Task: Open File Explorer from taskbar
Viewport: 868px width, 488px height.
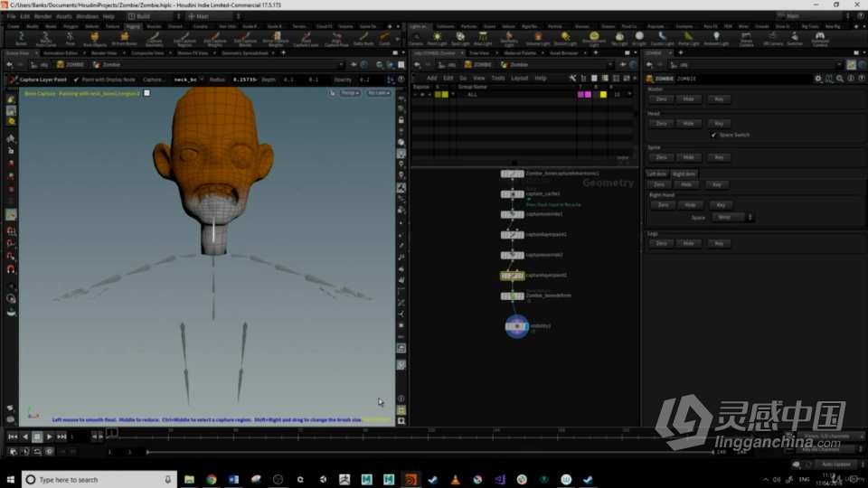Action: 189,480
